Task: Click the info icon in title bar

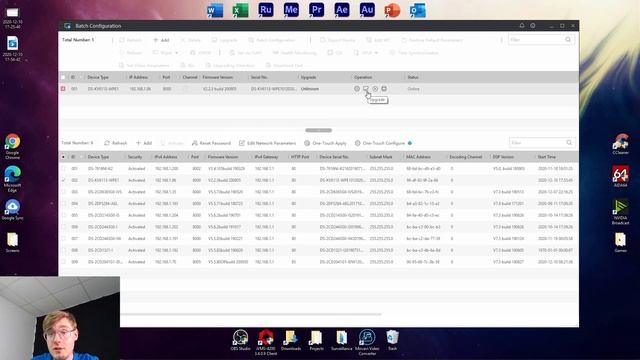Action: point(533,25)
